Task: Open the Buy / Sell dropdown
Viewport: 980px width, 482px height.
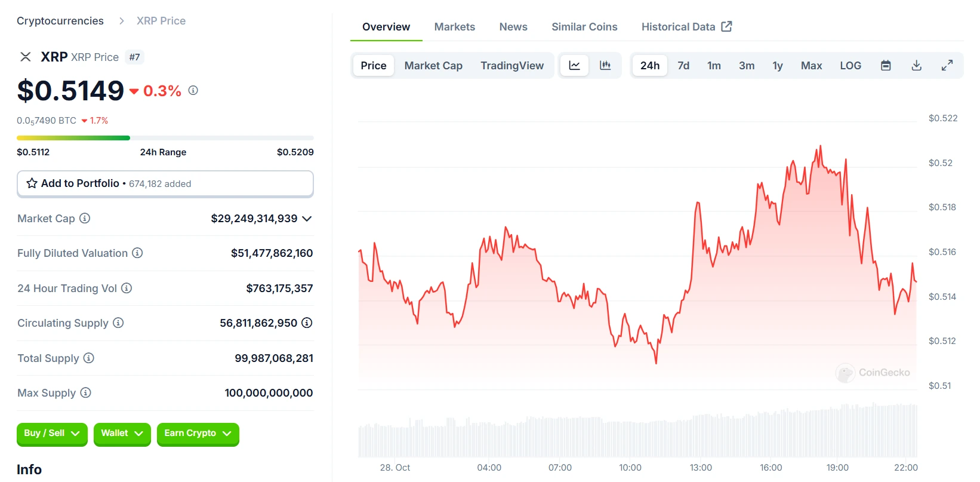Action: pos(52,434)
